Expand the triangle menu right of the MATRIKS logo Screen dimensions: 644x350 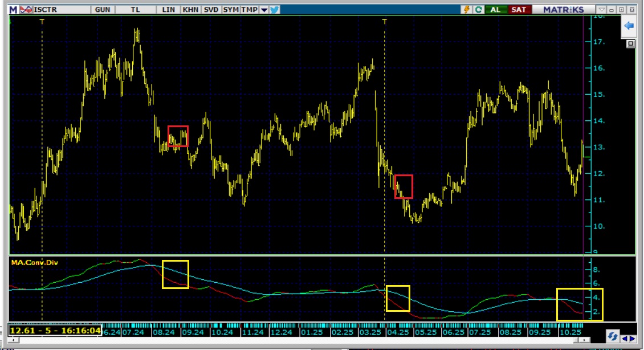tap(602, 10)
